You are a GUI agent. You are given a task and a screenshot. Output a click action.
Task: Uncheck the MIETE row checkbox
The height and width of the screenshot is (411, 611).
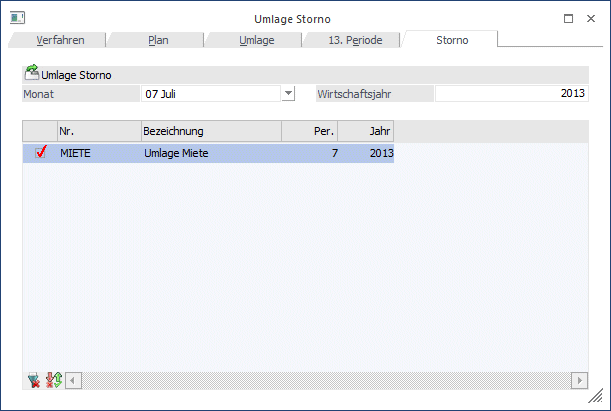tap(40, 153)
